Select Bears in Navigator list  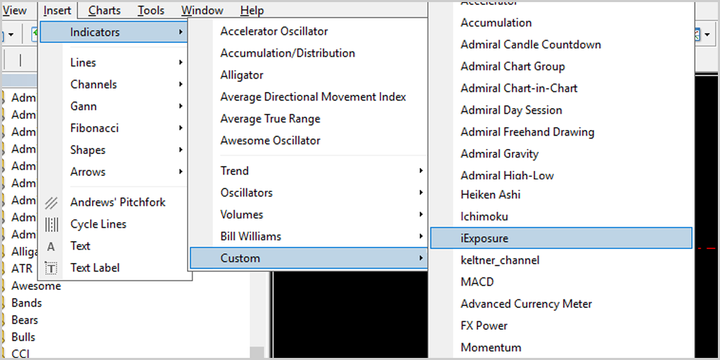[25, 320]
